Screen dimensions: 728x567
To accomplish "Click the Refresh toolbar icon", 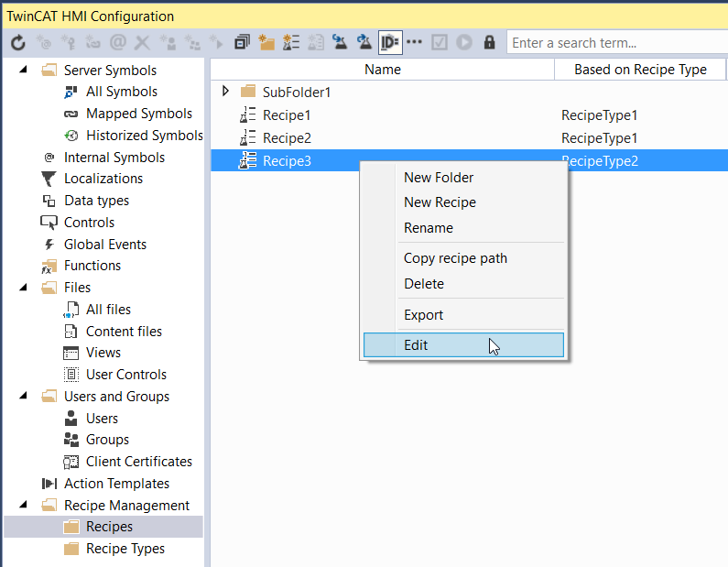I will point(18,43).
